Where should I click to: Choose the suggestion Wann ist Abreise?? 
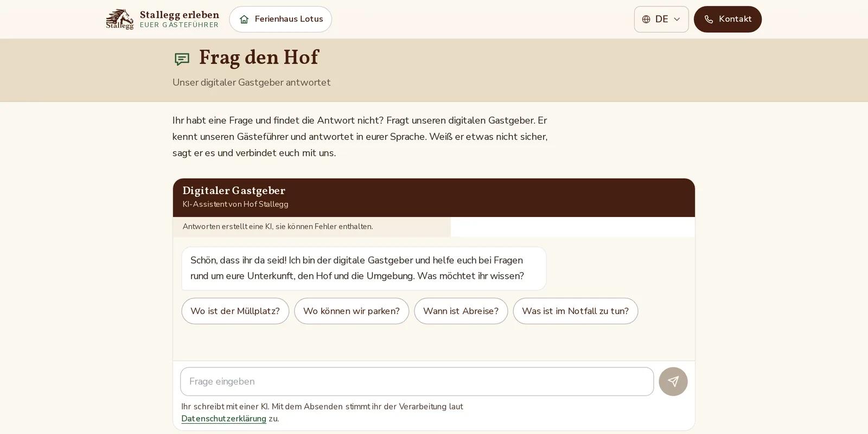[x=461, y=311]
